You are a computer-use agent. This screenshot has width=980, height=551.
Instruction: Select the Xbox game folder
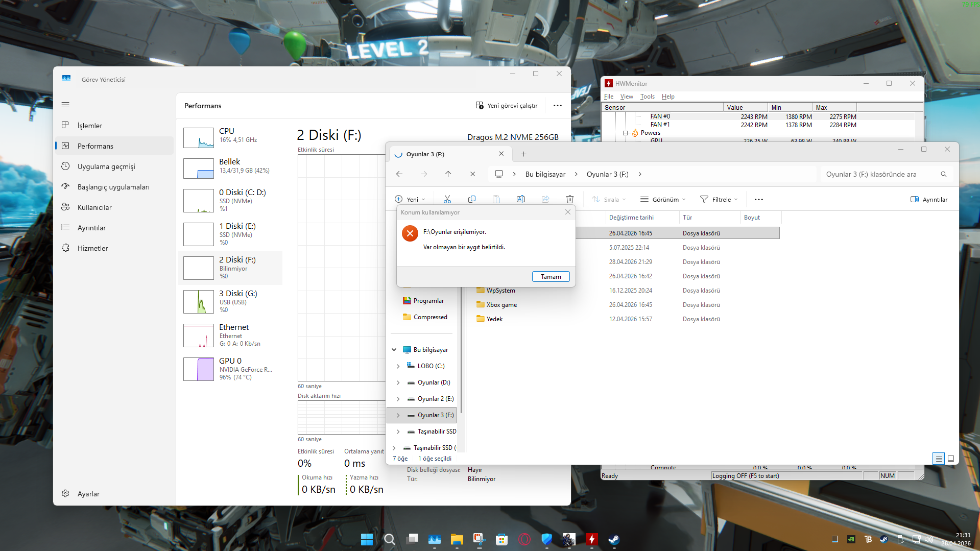click(x=496, y=304)
